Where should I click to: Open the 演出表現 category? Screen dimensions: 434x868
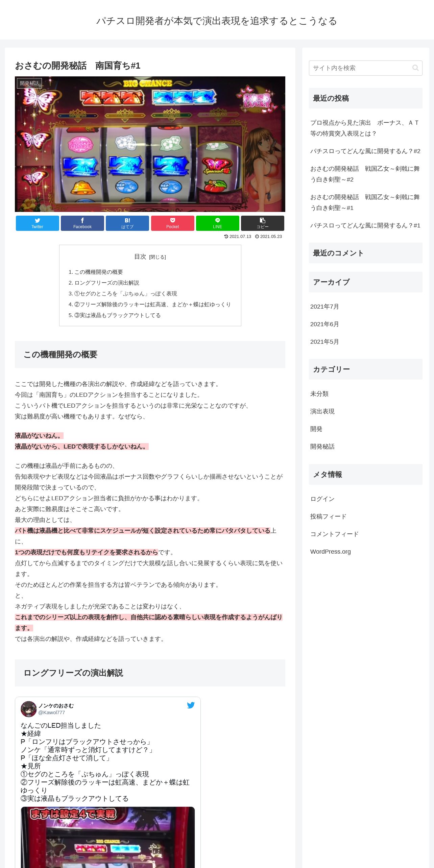(322, 411)
